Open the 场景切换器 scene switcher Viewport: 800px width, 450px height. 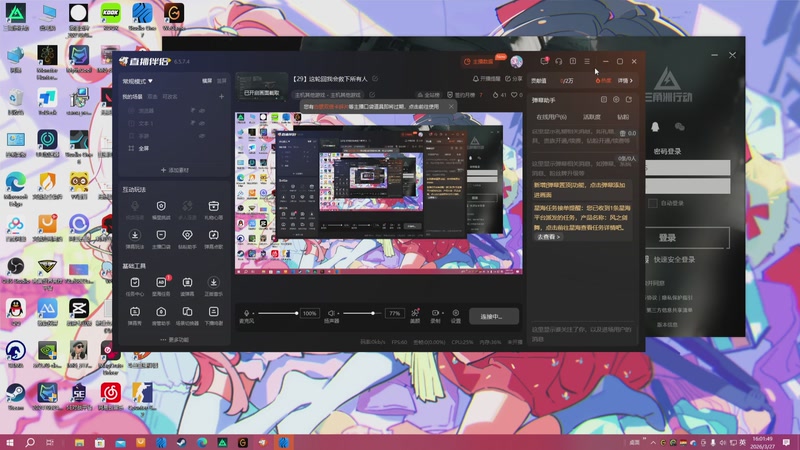tap(187, 315)
